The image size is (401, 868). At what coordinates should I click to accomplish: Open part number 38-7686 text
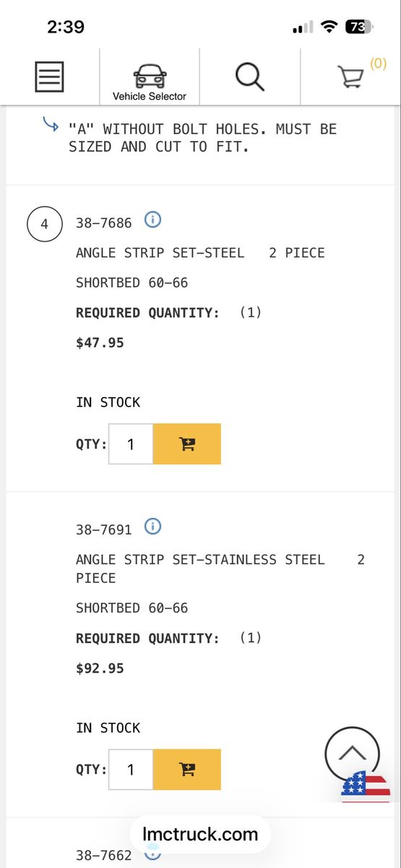click(104, 223)
